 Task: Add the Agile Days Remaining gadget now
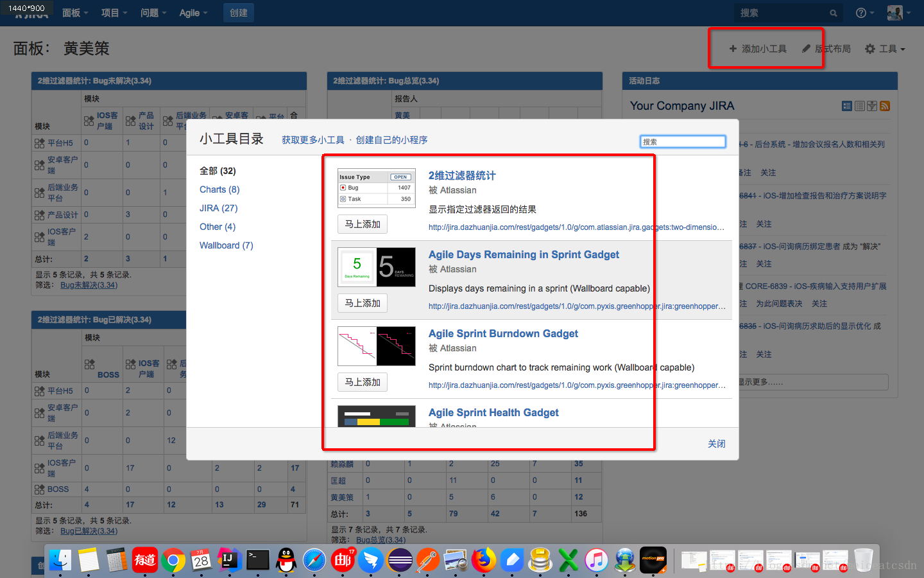pyautogui.click(x=363, y=303)
